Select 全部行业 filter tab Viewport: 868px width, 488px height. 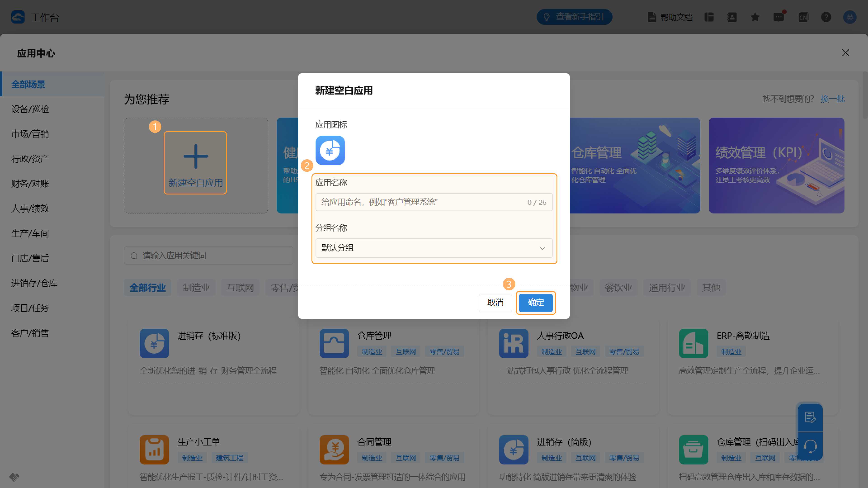click(x=148, y=287)
